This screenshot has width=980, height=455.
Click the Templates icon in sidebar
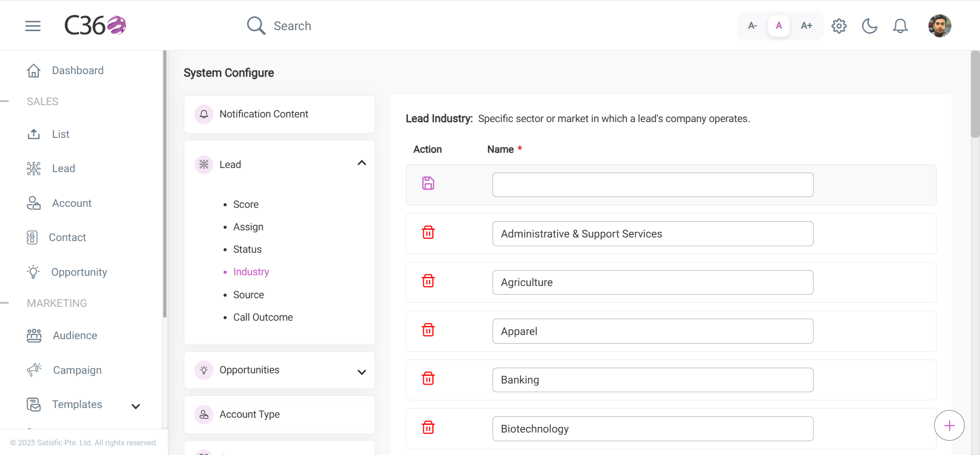click(x=34, y=404)
